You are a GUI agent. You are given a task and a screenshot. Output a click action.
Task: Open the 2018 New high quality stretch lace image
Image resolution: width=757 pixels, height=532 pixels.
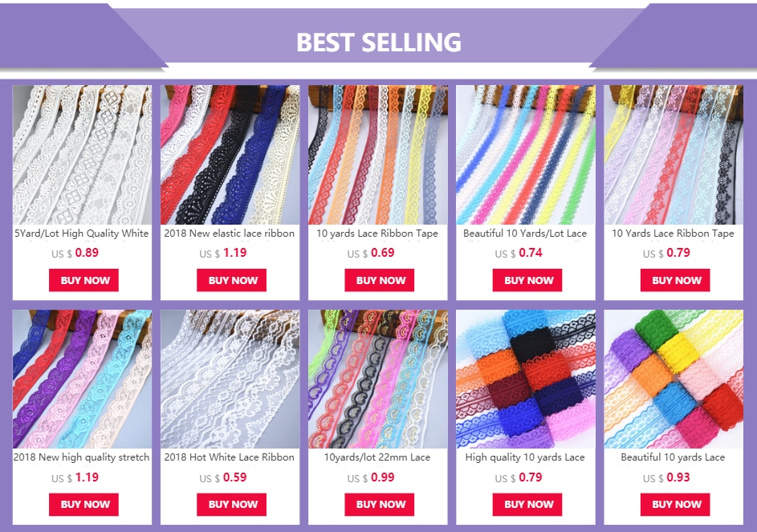click(82, 379)
